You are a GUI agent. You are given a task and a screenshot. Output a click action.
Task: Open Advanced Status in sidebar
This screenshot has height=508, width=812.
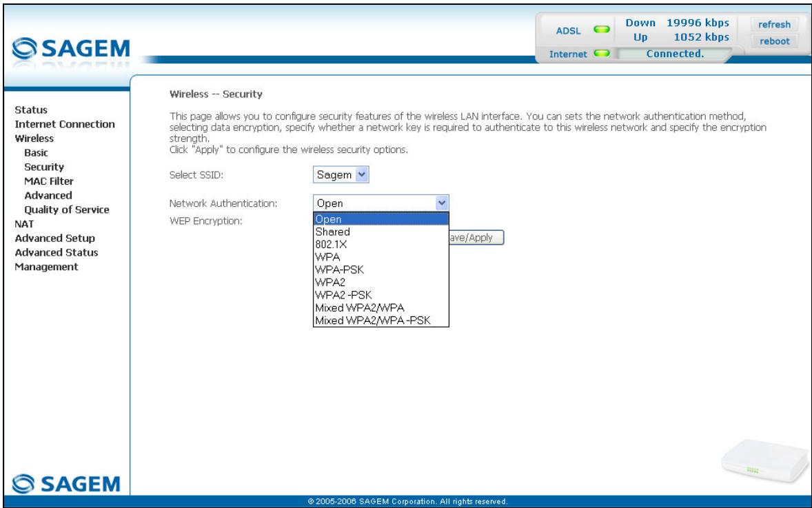coord(57,252)
